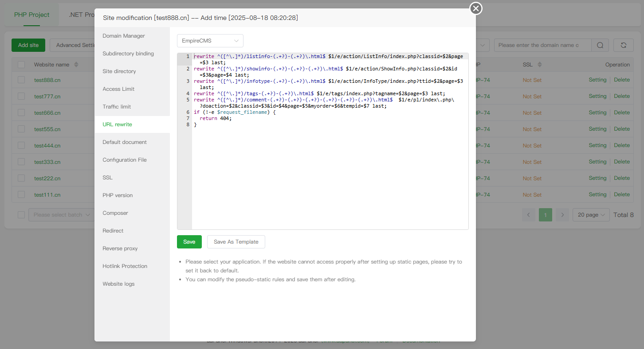Open the Reverse proxy menu item
This screenshot has width=644, height=349.
(120, 248)
